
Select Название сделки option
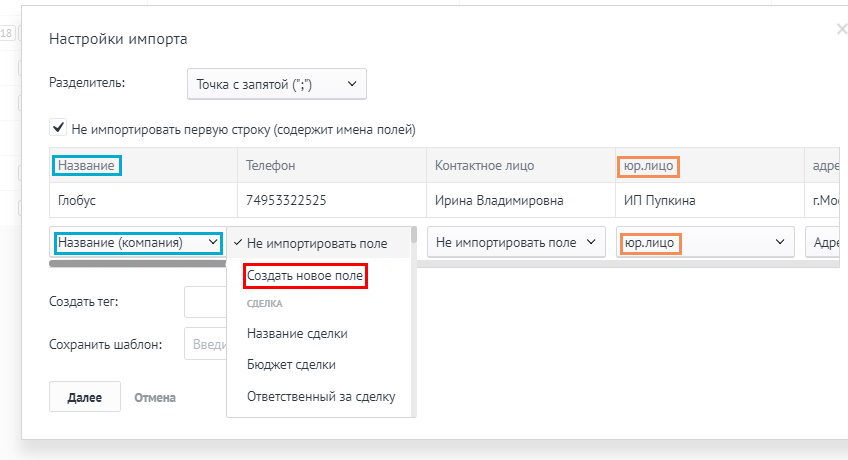[x=297, y=333]
